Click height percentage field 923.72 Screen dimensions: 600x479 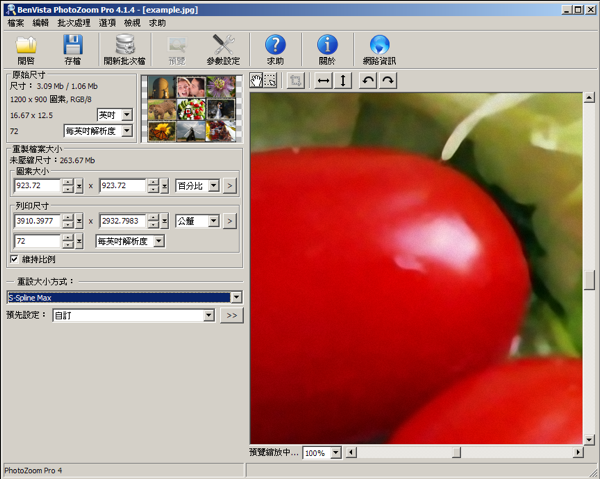click(122, 186)
